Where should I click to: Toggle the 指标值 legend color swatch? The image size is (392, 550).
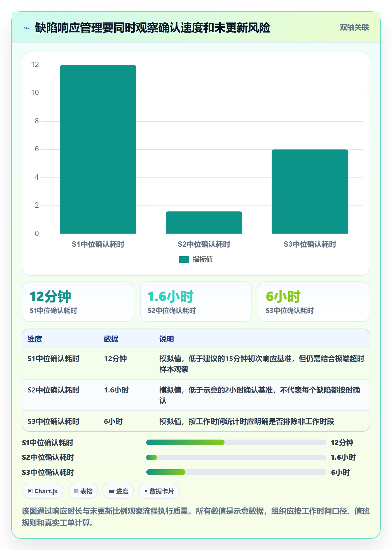click(x=184, y=260)
